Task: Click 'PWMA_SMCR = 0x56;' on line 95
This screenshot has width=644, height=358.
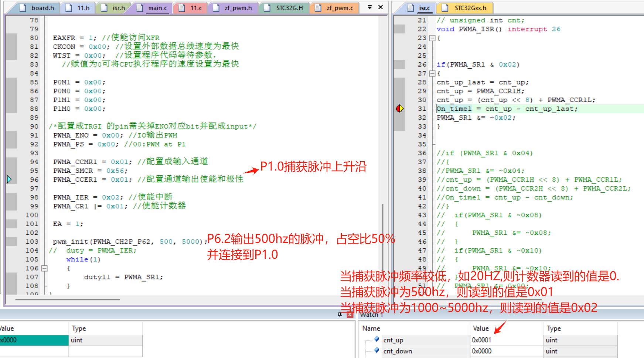Action: [90, 171]
